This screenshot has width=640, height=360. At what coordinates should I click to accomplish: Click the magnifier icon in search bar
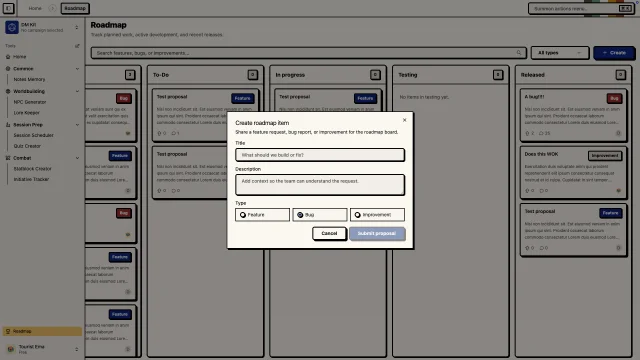pyautogui.click(x=519, y=53)
